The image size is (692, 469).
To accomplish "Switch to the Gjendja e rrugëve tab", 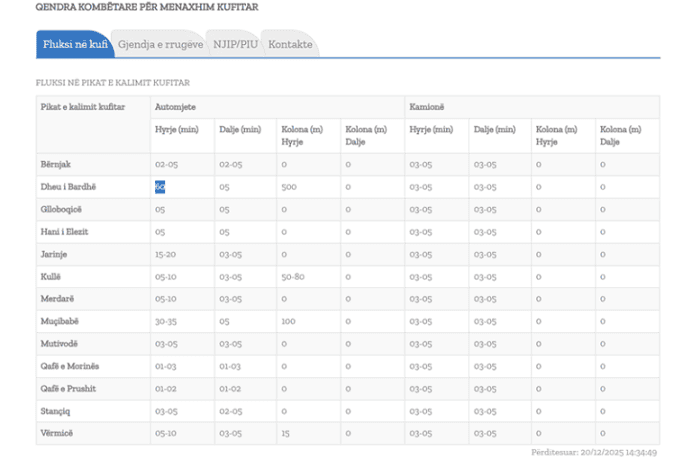I will click(x=160, y=44).
